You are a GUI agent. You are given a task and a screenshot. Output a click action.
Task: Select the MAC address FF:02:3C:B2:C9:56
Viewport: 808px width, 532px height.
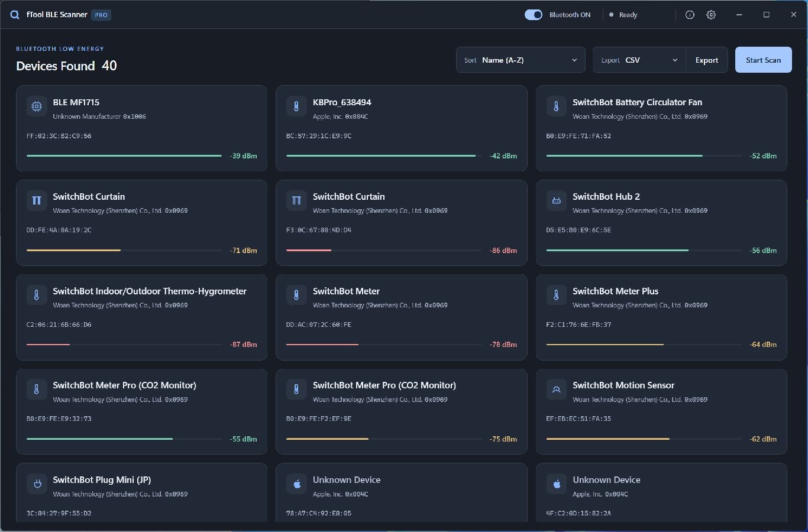point(59,136)
